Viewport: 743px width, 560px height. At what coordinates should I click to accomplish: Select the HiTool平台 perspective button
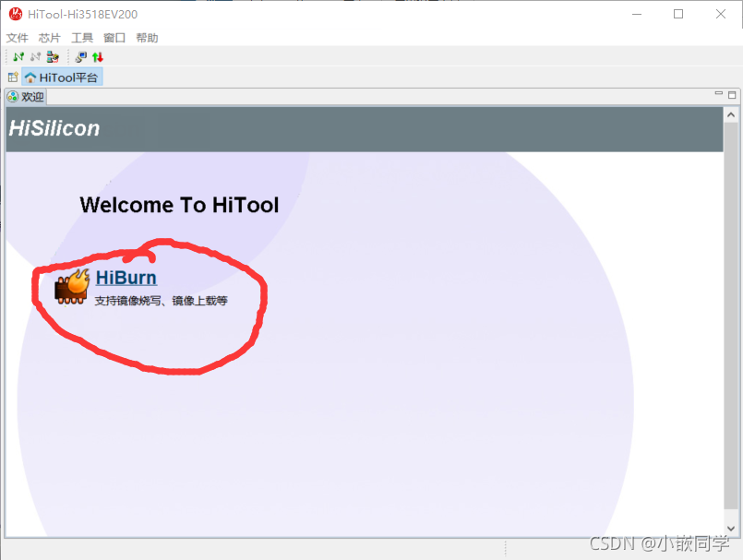[x=62, y=77]
